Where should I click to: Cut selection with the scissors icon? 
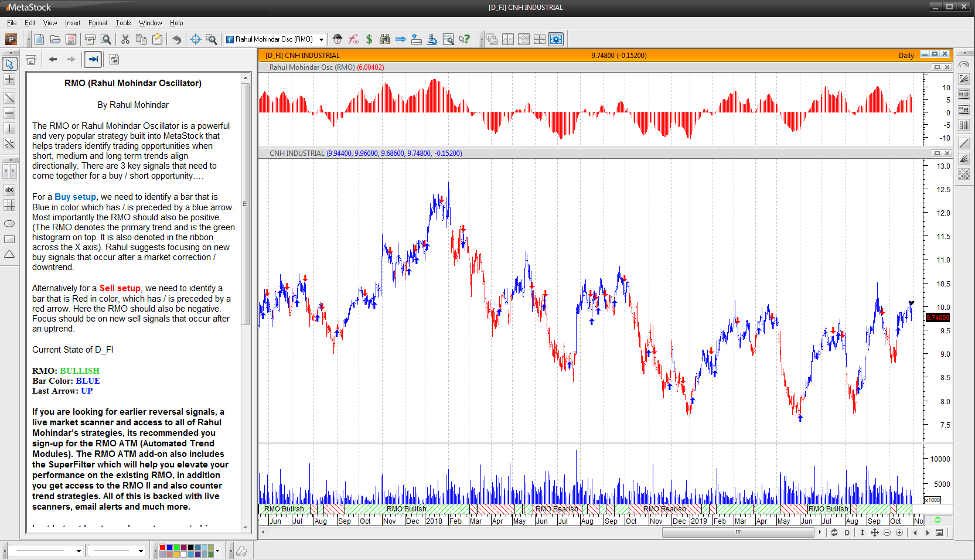[x=125, y=39]
